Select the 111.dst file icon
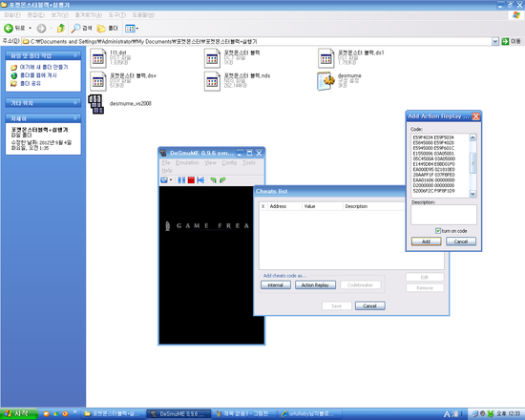525x420 pixels. coord(97,58)
